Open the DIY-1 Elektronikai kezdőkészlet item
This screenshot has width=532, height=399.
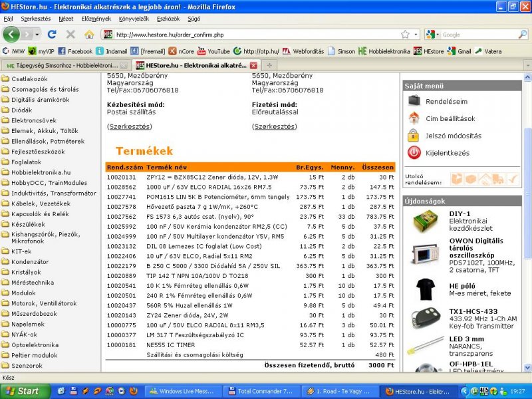(x=471, y=221)
